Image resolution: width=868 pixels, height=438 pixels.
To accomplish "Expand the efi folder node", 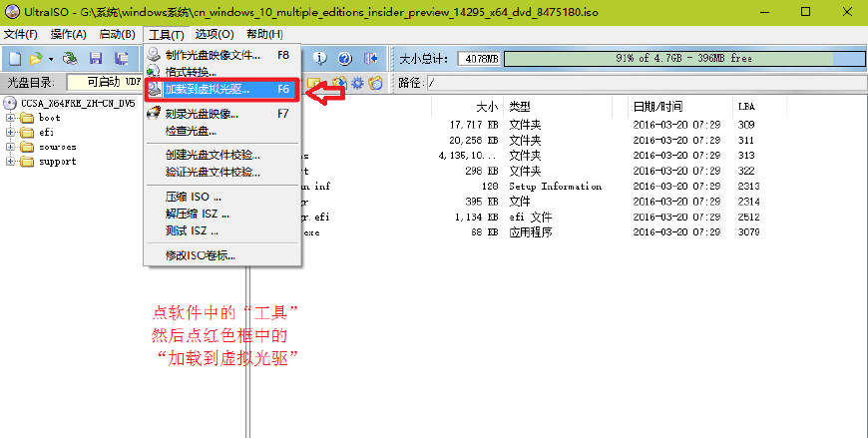I will (x=10, y=132).
